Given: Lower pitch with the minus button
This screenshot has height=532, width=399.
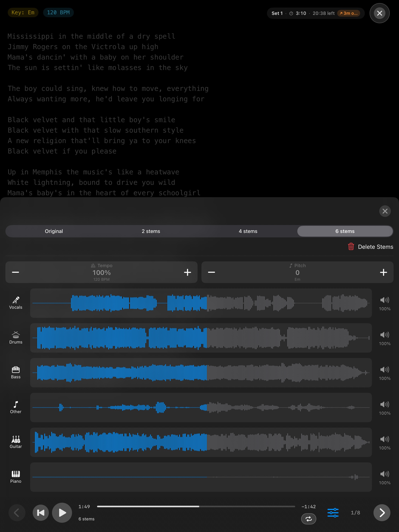Looking at the screenshot, I should pyautogui.click(x=211, y=272).
